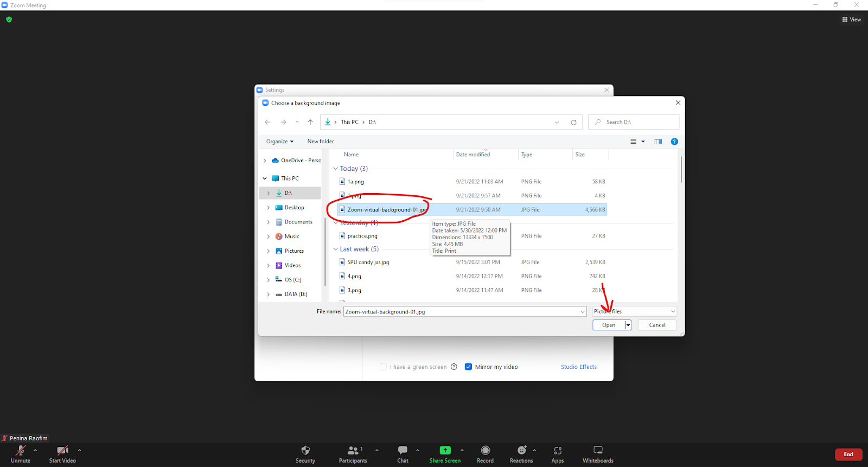This screenshot has height=467, width=868.
Task: Click the Open button
Action: point(609,325)
